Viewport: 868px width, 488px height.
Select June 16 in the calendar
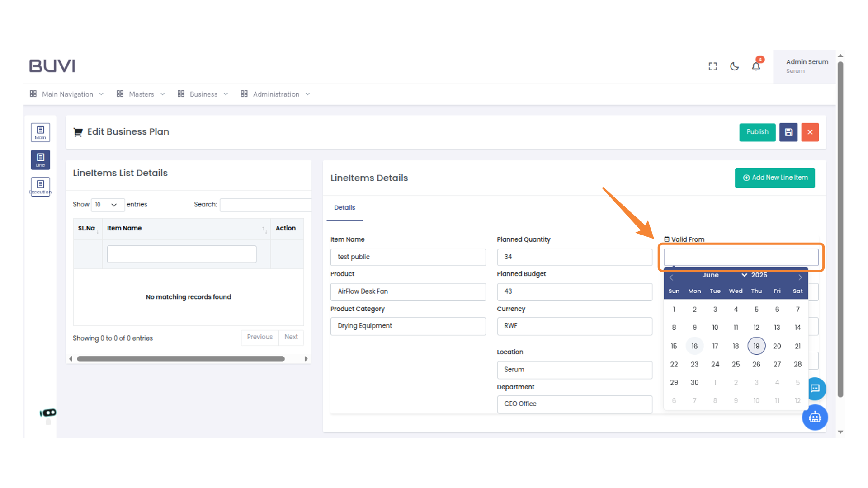click(694, 346)
